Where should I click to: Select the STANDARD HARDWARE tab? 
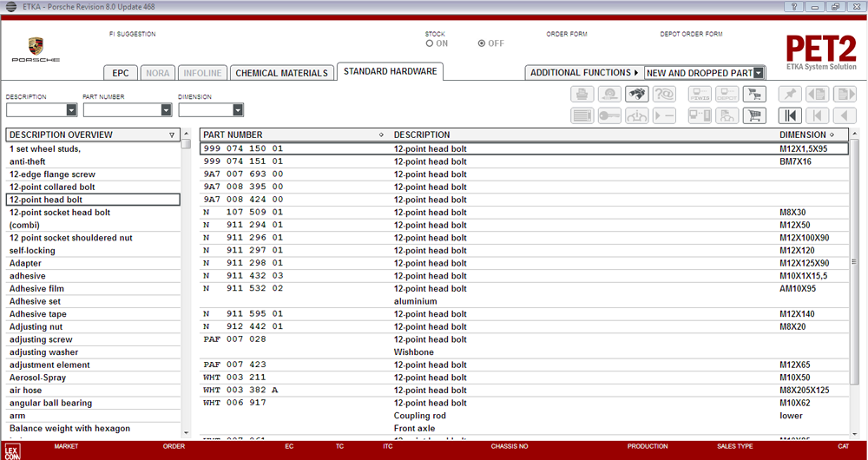click(391, 71)
